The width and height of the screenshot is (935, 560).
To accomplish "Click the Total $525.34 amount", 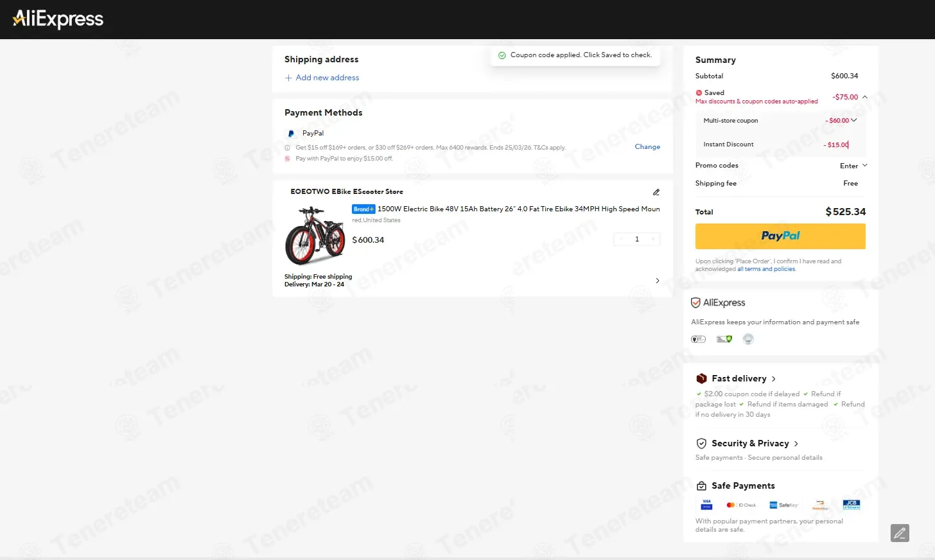I will tap(845, 212).
